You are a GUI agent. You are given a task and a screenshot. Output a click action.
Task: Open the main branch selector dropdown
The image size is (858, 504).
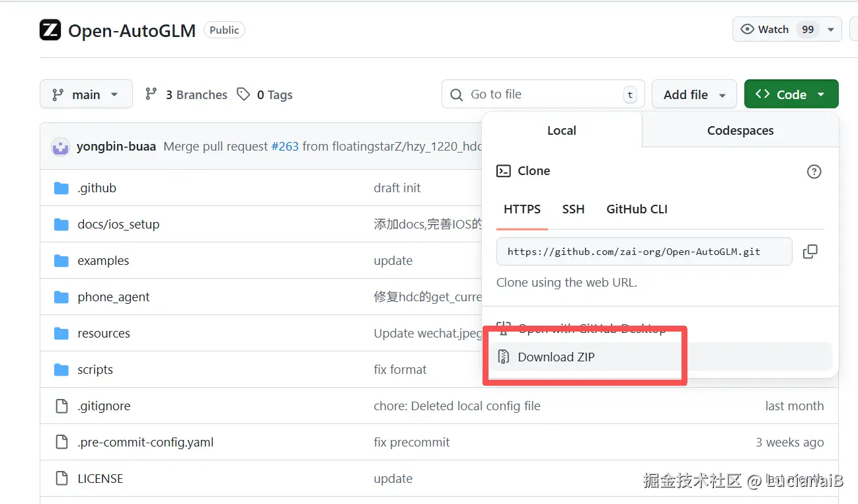click(x=86, y=94)
